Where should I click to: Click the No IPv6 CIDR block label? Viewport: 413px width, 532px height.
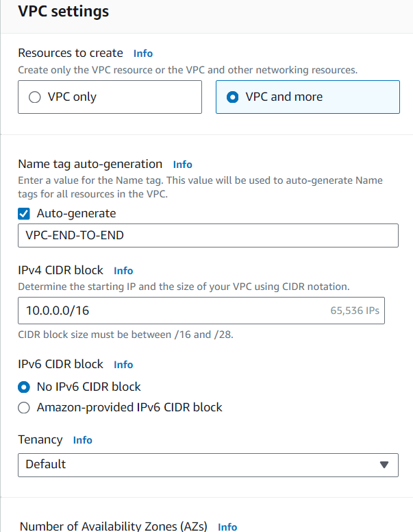[x=88, y=387]
